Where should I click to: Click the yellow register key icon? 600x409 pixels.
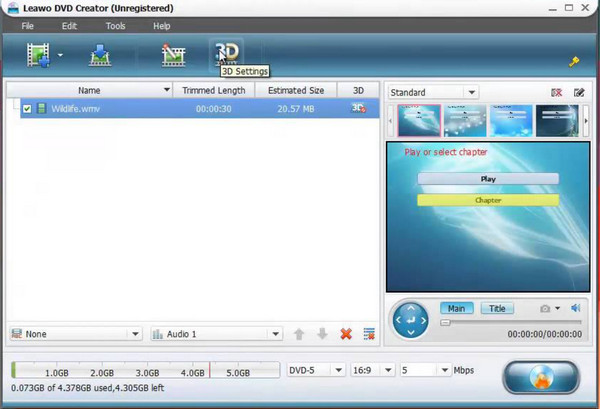pyautogui.click(x=574, y=62)
